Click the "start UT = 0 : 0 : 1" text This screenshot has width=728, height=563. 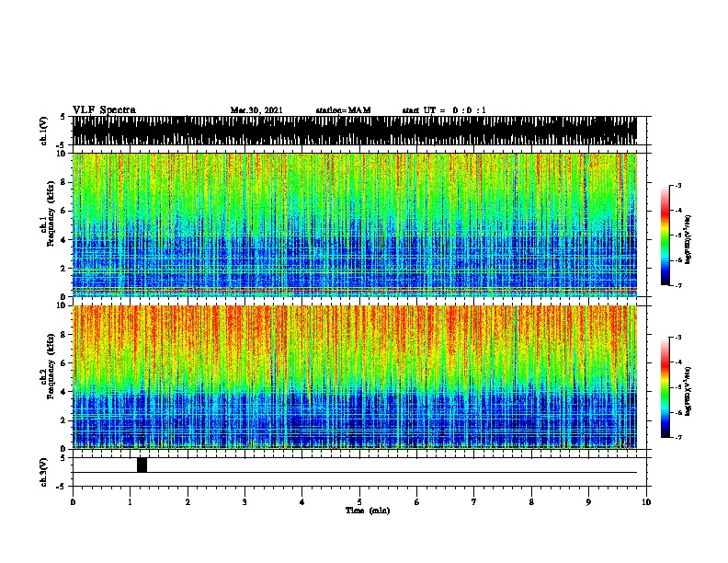coord(444,110)
